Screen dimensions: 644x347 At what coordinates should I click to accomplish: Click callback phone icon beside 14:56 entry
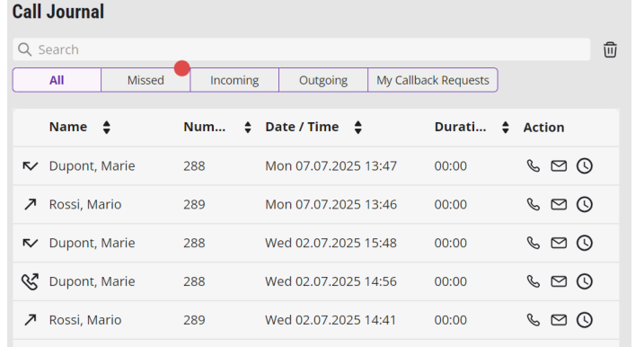point(30,281)
